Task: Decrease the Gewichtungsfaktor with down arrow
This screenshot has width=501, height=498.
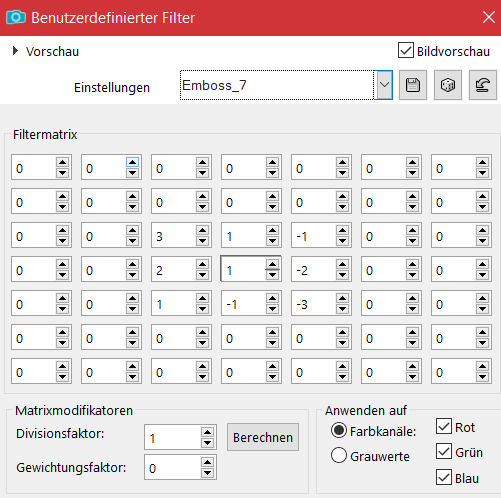Action: (x=207, y=473)
